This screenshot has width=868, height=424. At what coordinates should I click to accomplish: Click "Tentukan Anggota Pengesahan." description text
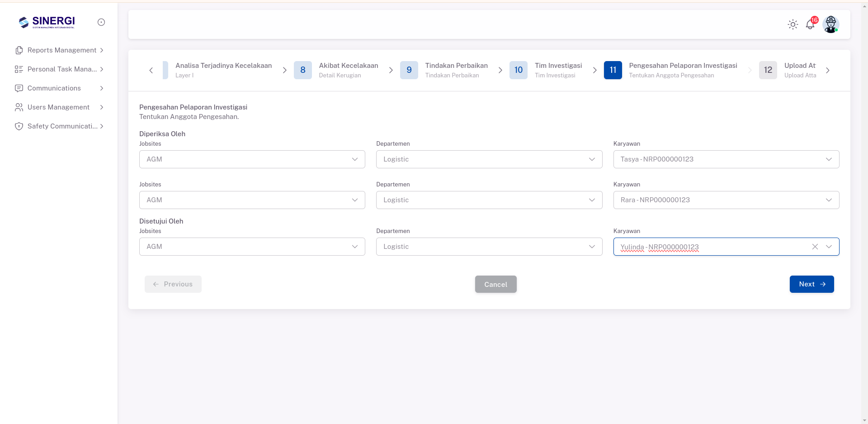tap(189, 117)
